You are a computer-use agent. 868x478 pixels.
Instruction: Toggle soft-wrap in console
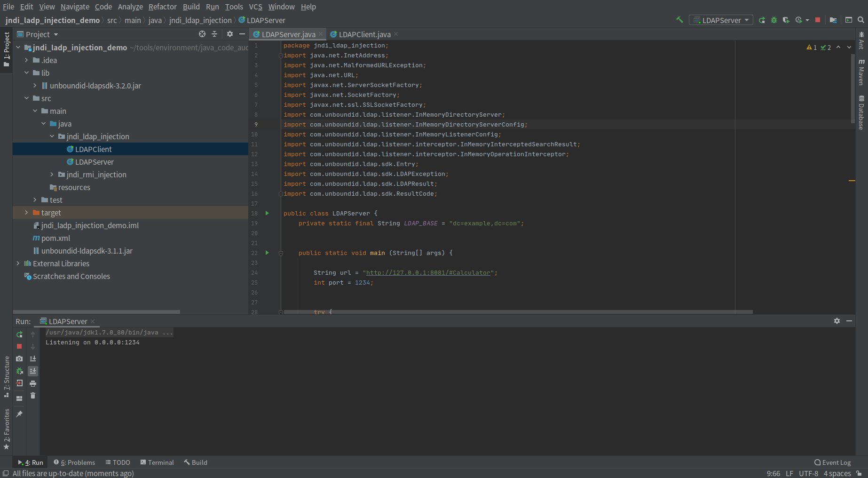point(33,358)
